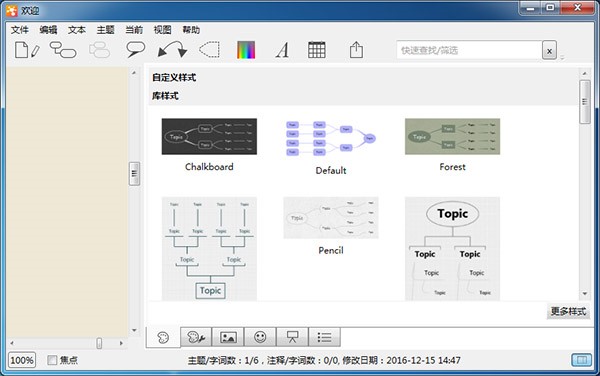600x376 pixels.
Task: Choose the large Topic org-chart style thumbnail
Action: click(452, 249)
